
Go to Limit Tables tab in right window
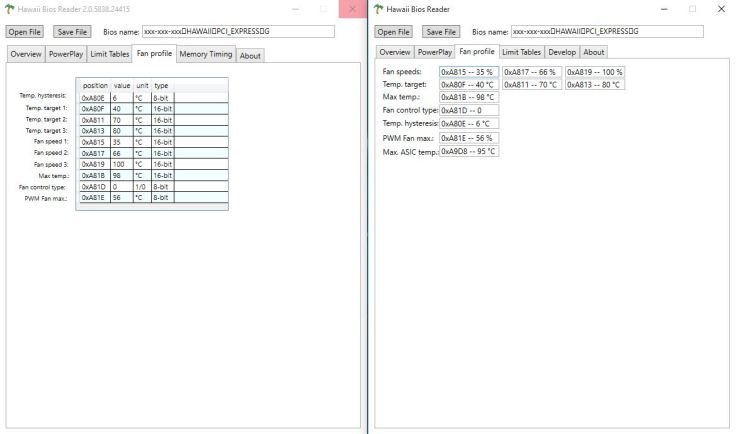pyautogui.click(x=521, y=52)
